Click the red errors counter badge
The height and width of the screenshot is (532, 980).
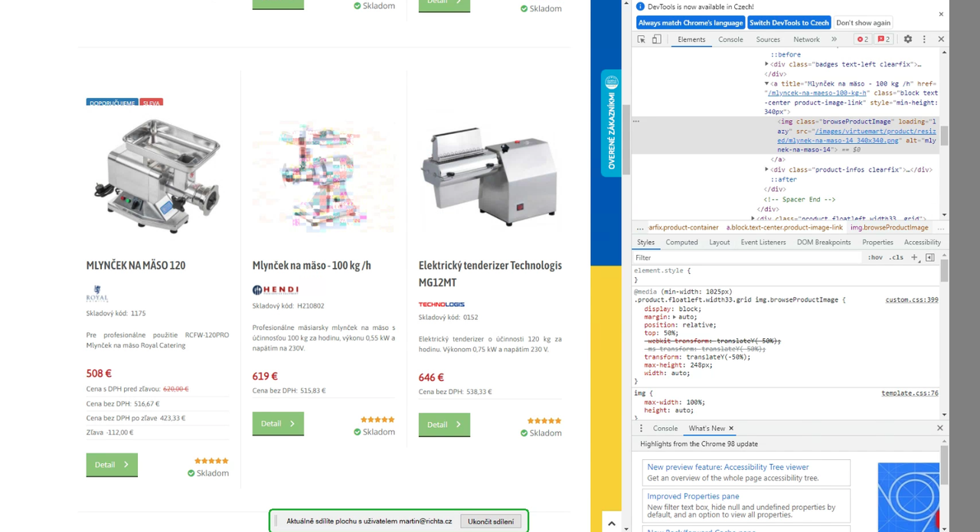862,39
